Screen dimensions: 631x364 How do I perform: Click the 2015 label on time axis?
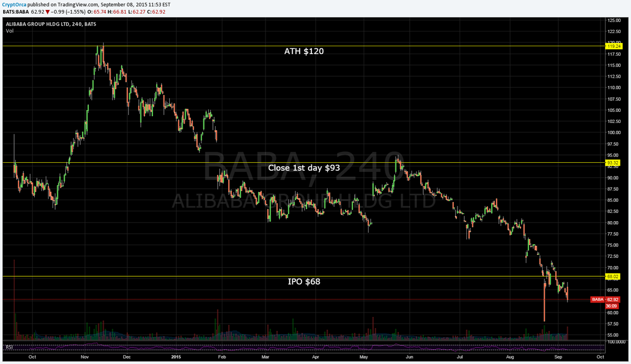[177, 357]
